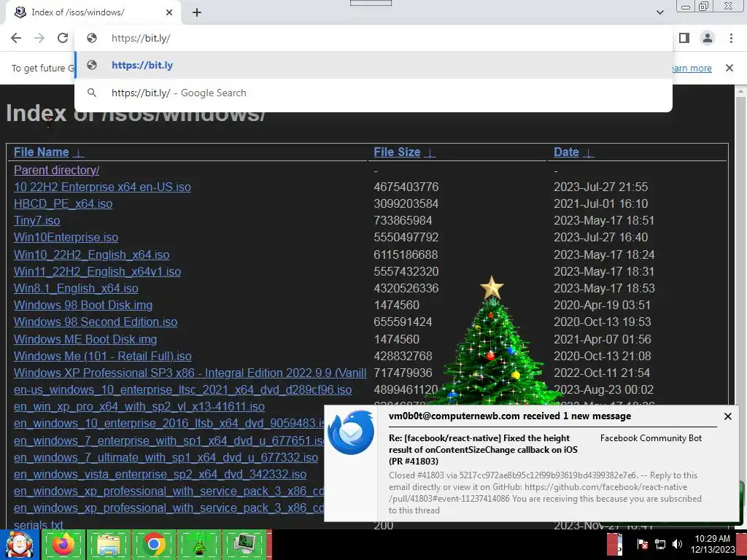The width and height of the screenshot is (747, 560).
Task: Download 10 22H2 Enterprise x64 en-US.iso
Action: (102, 187)
